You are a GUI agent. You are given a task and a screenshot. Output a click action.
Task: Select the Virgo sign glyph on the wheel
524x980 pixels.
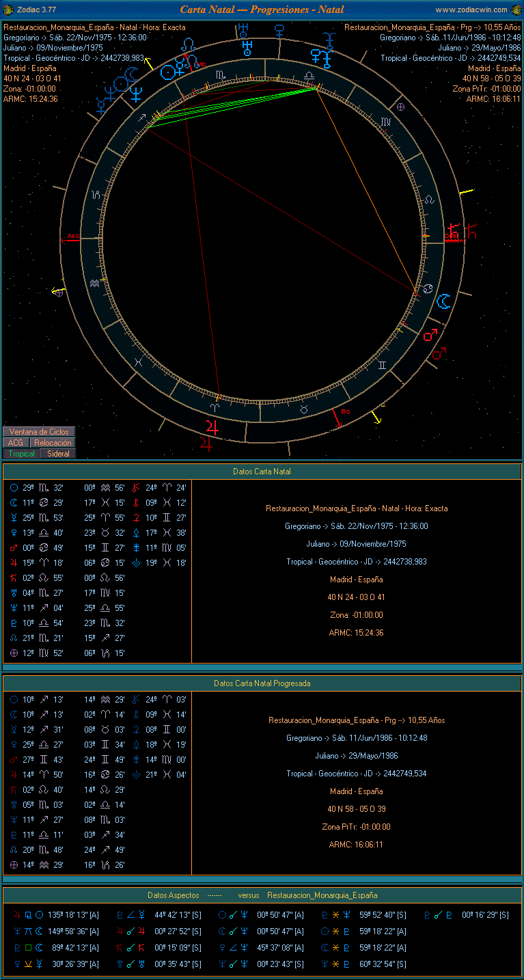(x=385, y=121)
